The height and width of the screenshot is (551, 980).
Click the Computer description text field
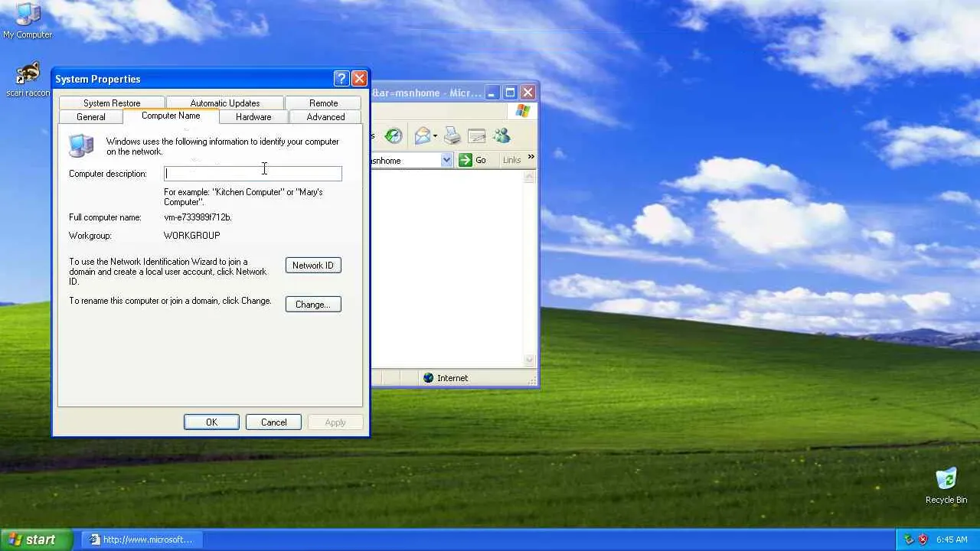[253, 174]
